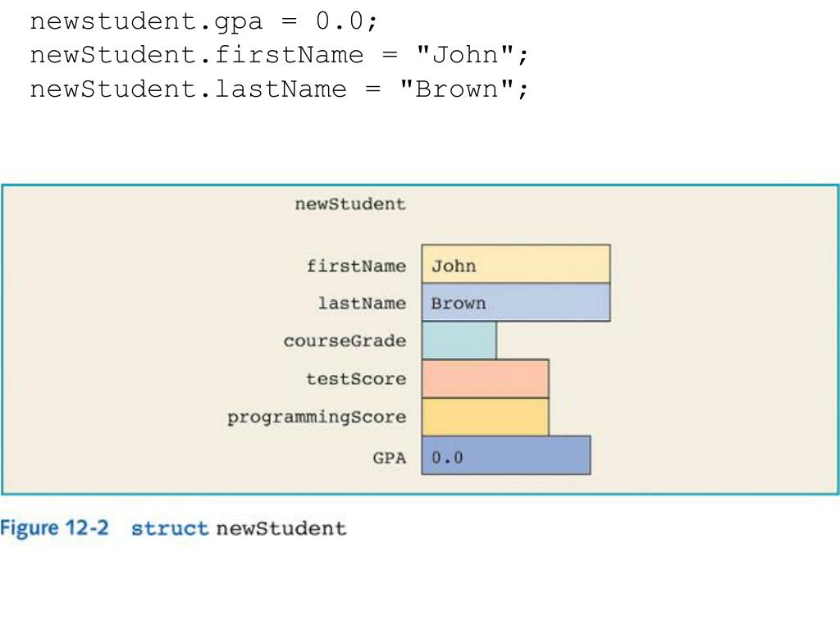Viewport: 840px width, 630px height.
Task: Click the firstName box containing John
Action: pos(515,264)
